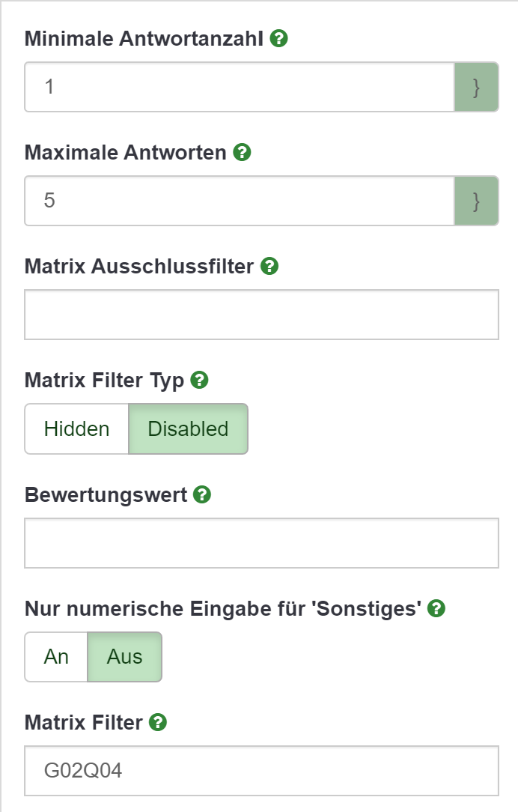Focus the Matrix Ausschlussfilter text box
The image size is (518, 812).
[x=261, y=315]
